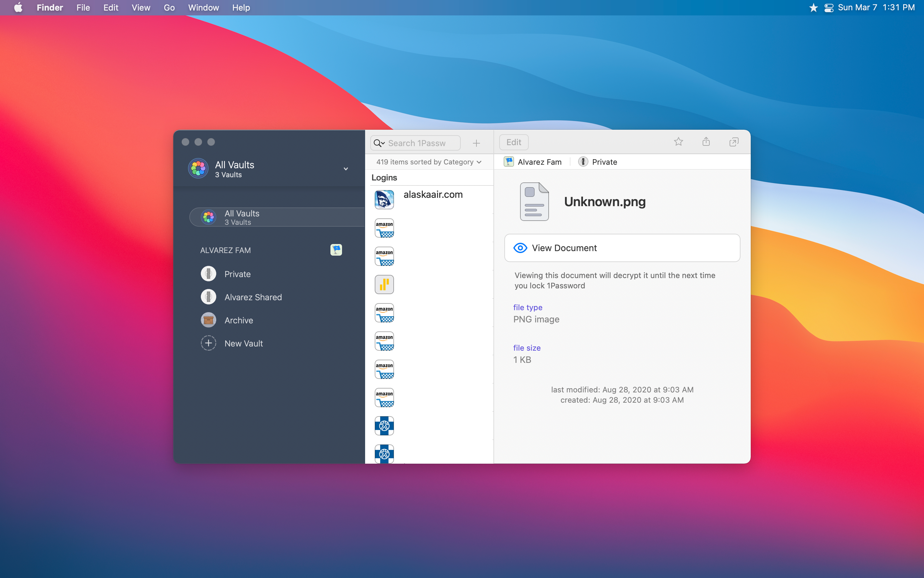This screenshot has height=578, width=924.
Task: Click the Alvarez Shared vault keyhole icon
Action: pyautogui.click(x=209, y=297)
